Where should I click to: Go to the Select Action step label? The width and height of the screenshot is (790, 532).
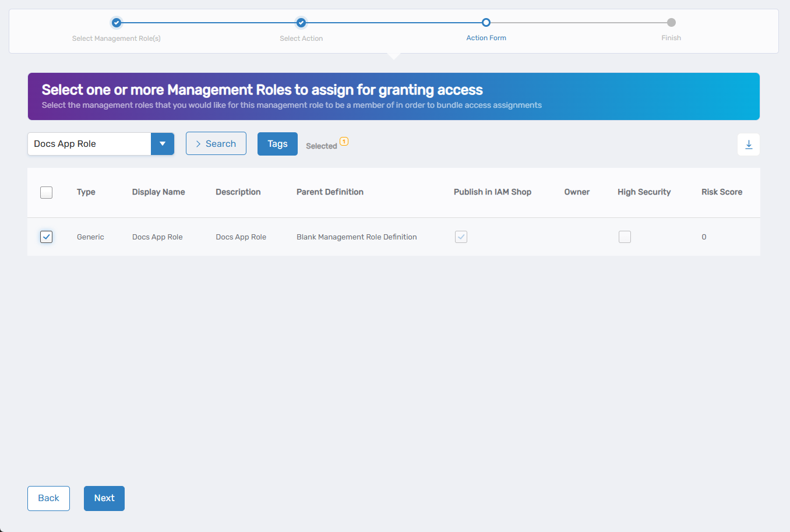click(301, 37)
